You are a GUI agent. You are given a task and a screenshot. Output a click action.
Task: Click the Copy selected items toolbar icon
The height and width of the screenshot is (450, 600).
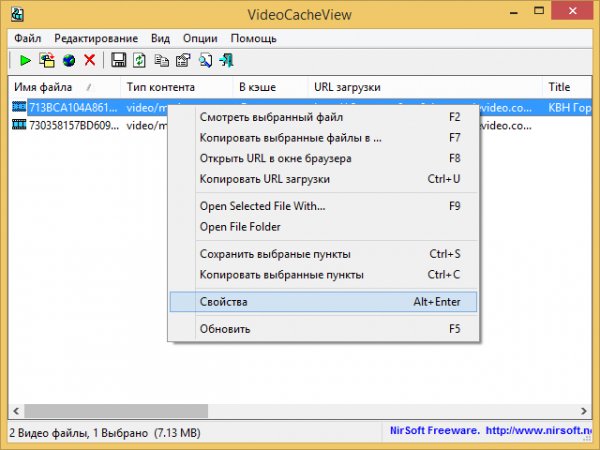click(x=161, y=60)
